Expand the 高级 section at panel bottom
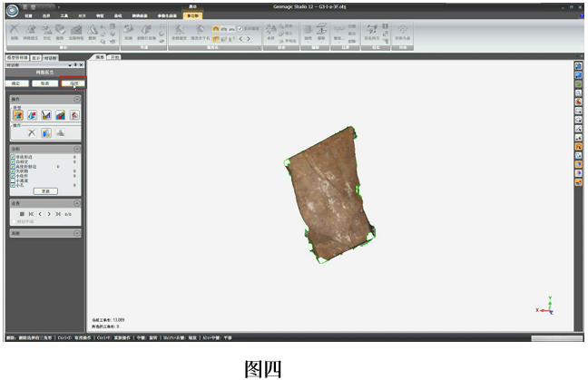 click(76, 233)
